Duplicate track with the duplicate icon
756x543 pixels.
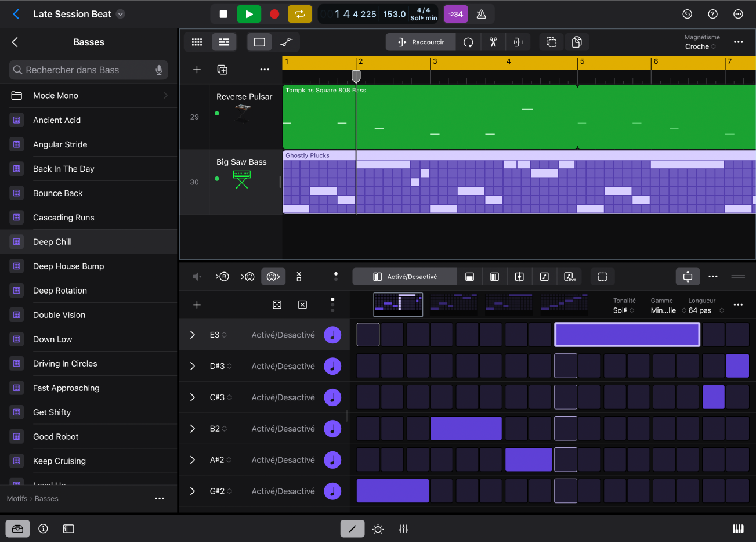coord(222,70)
